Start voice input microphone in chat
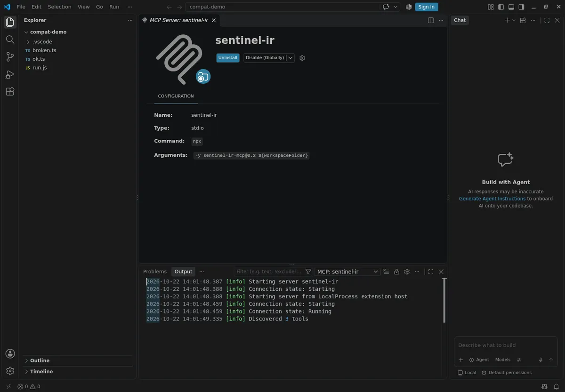The image size is (565, 392). point(541,360)
